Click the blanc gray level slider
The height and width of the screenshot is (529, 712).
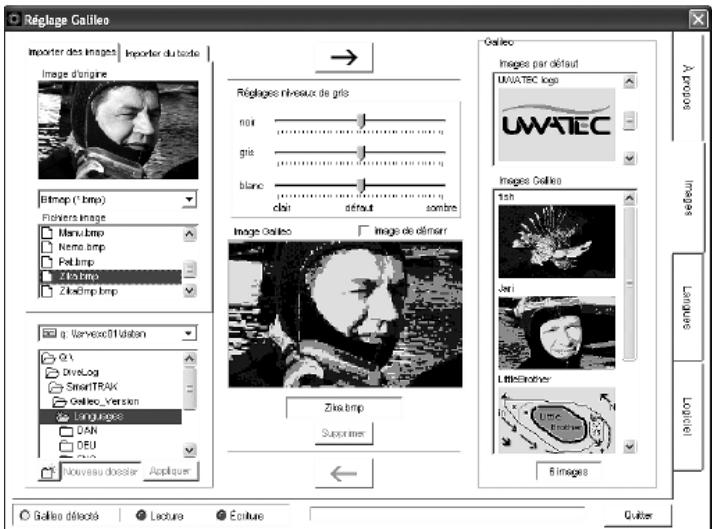[x=361, y=185]
